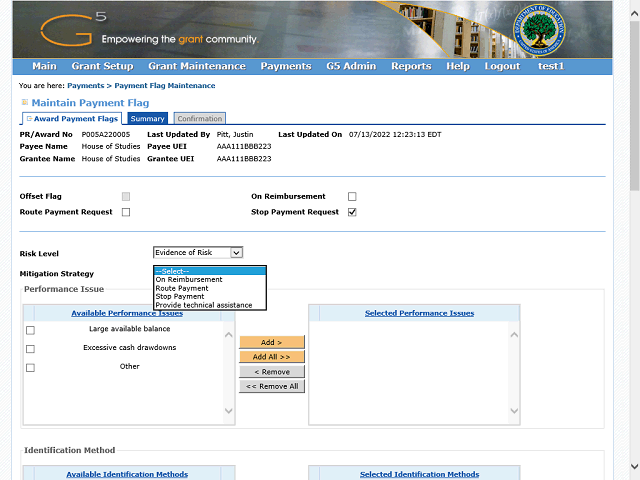
Task: Open the Risk Level dropdown
Action: pyautogui.click(x=198, y=253)
